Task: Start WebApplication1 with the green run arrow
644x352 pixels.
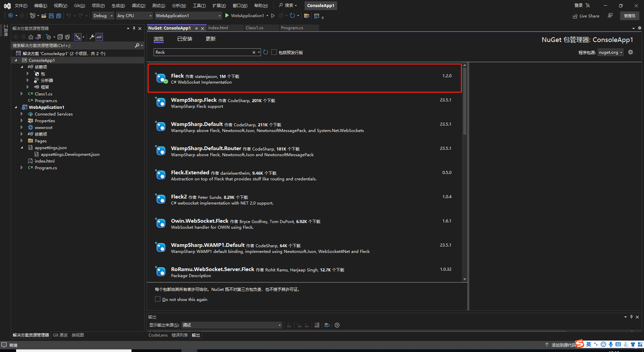Action: coord(227,15)
